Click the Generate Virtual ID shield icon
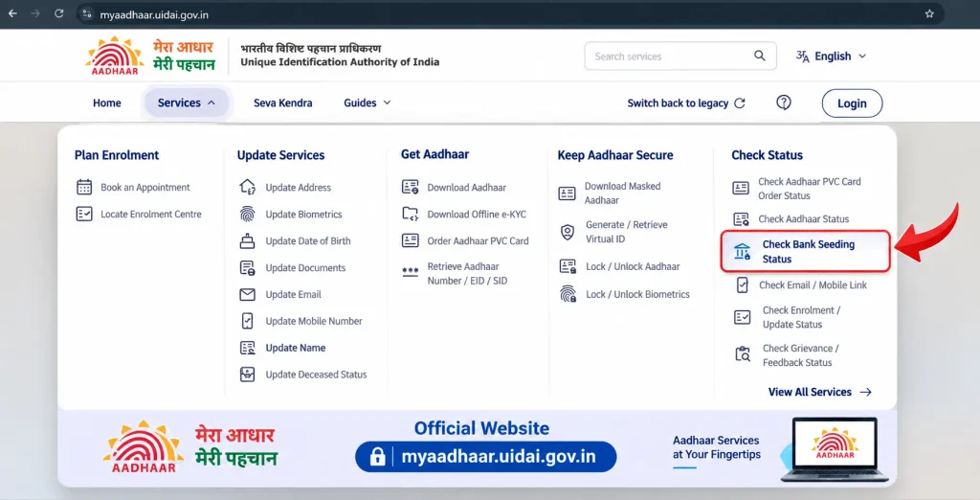 pyautogui.click(x=567, y=232)
